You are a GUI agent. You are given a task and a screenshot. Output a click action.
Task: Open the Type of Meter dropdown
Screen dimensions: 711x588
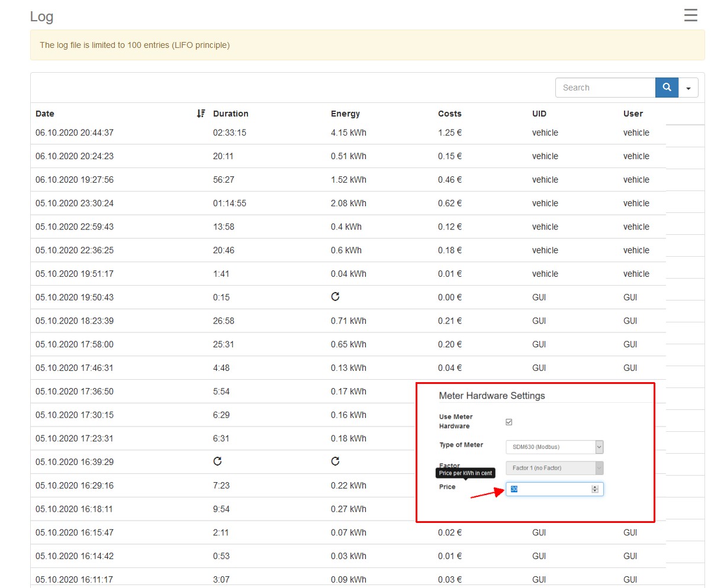click(554, 447)
